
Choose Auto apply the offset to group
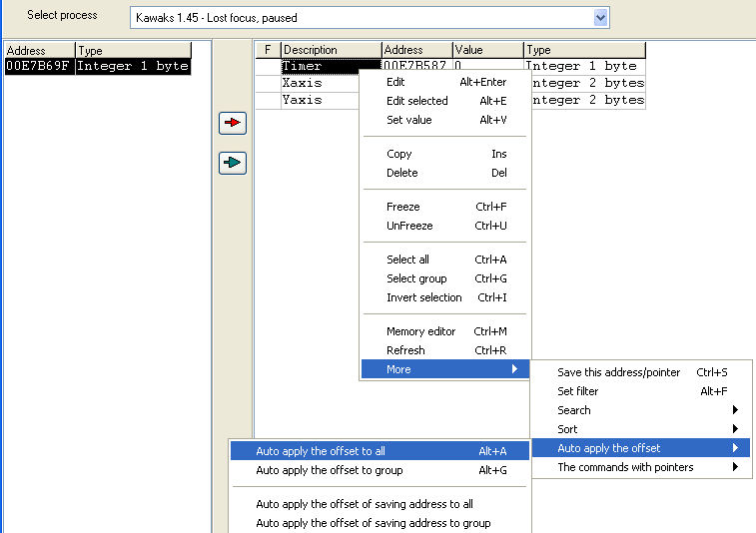tap(379, 470)
